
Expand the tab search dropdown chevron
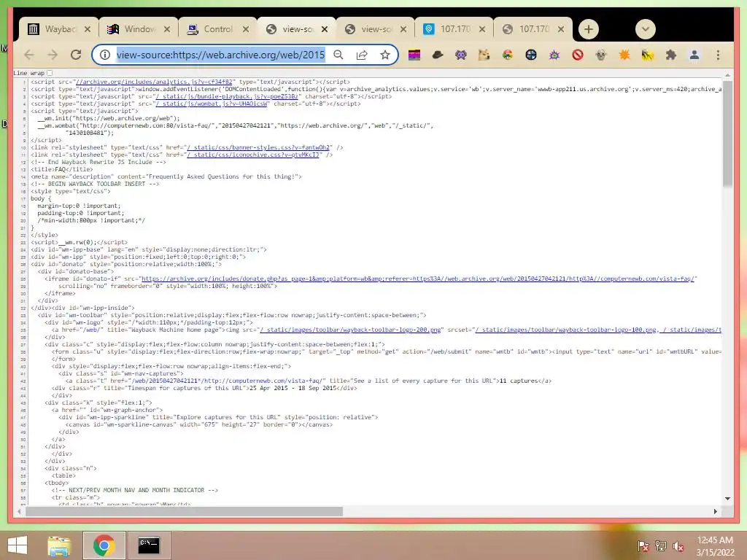(646, 29)
